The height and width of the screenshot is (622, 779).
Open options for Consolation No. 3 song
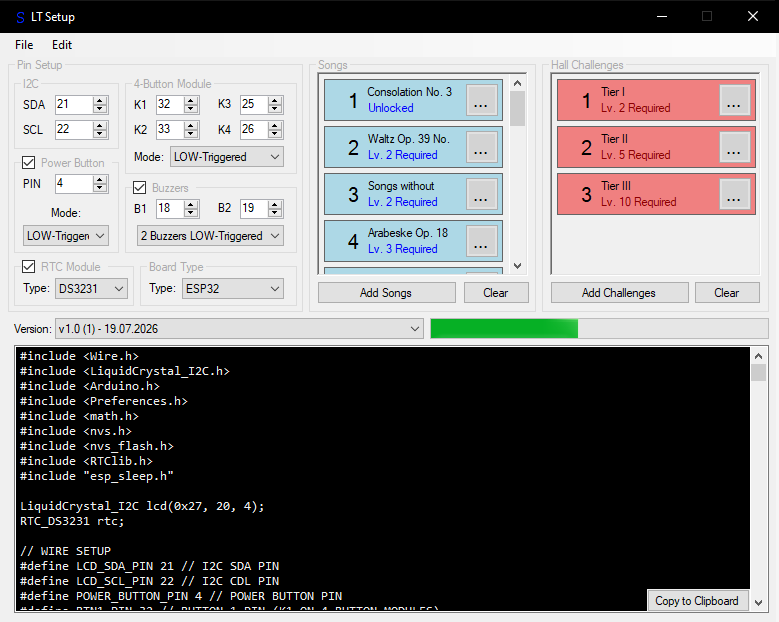[x=481, y=100]
